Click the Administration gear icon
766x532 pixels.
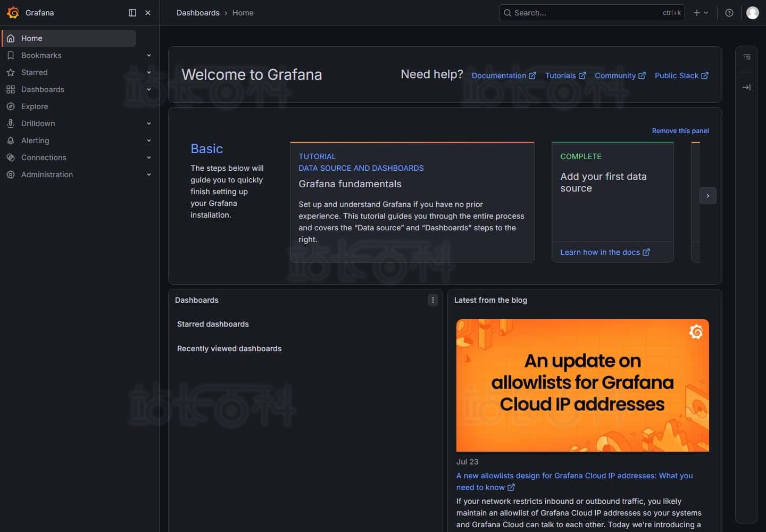(11, 174)
